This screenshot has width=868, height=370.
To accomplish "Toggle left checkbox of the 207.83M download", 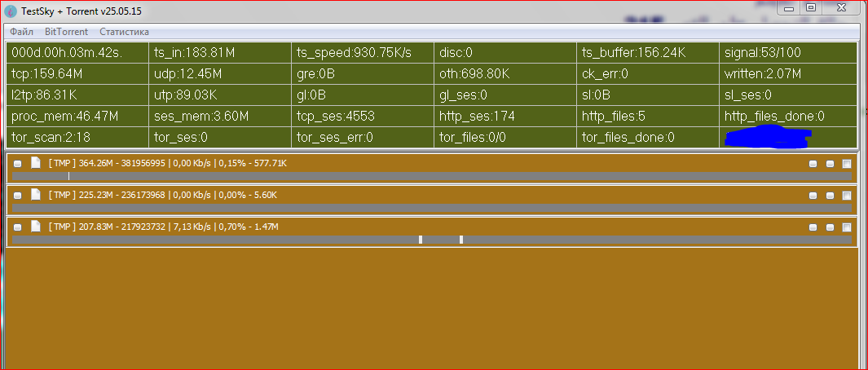I will 18,227.
